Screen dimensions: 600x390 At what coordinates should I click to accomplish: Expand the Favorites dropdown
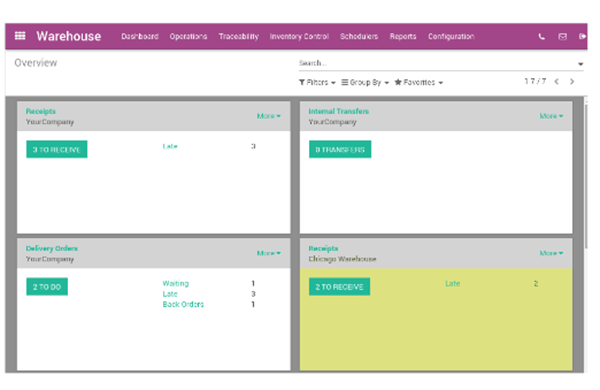(419, 82)
